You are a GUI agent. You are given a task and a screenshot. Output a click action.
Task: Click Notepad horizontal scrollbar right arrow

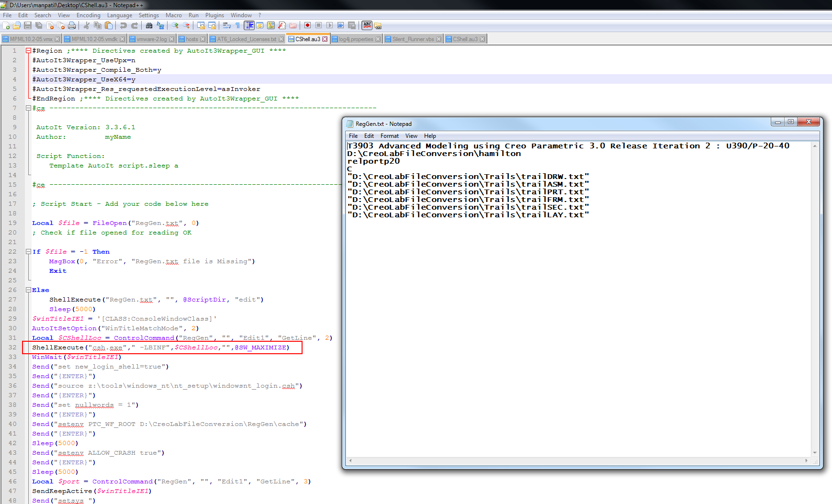[807, 460]
